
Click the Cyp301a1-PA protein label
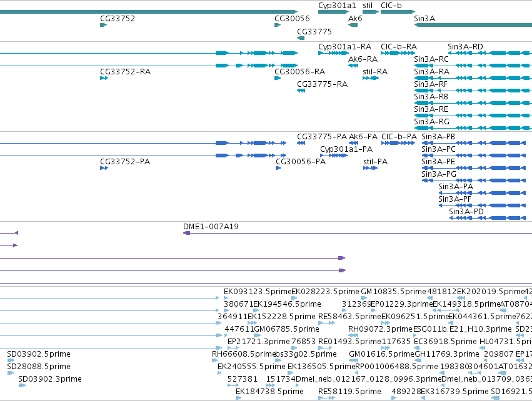(x=346, y=149)
